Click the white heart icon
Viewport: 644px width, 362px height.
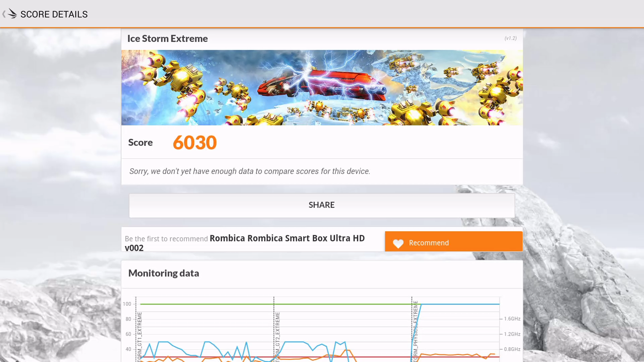(398, 243)
